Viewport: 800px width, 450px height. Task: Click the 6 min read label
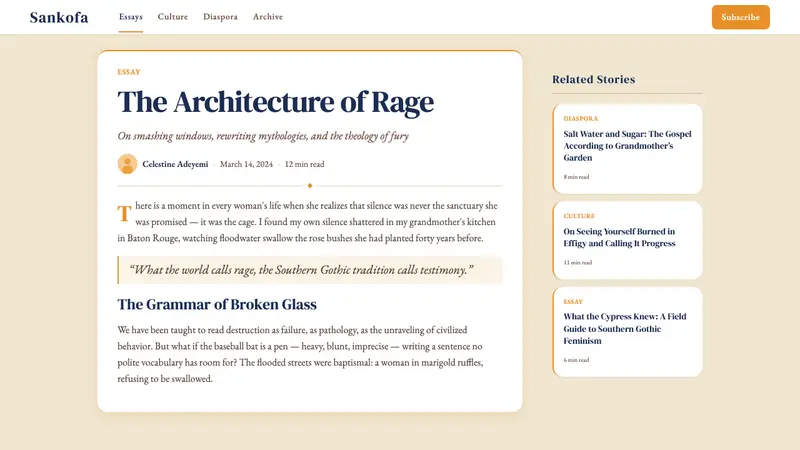tap(576, 360)
